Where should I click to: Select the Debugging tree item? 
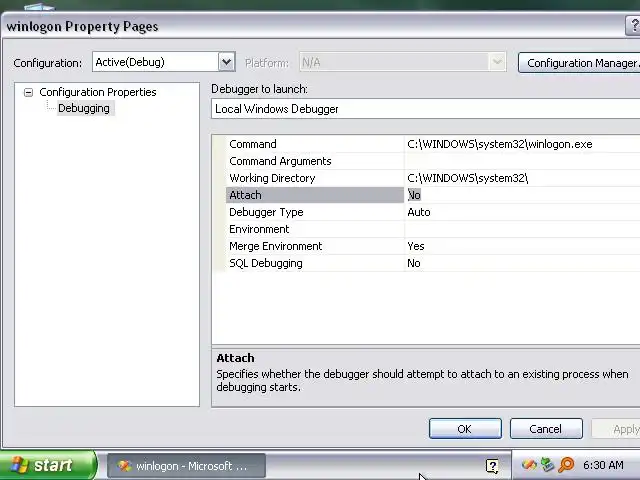pyautogui.click(x=84, y=108)
